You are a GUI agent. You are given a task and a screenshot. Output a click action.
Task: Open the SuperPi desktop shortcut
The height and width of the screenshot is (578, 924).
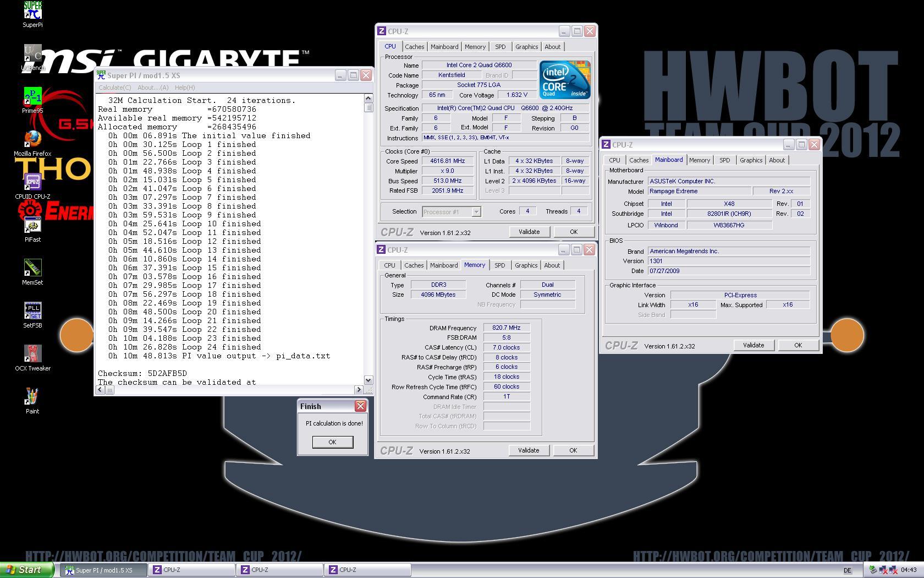click(x=32, y=14)
